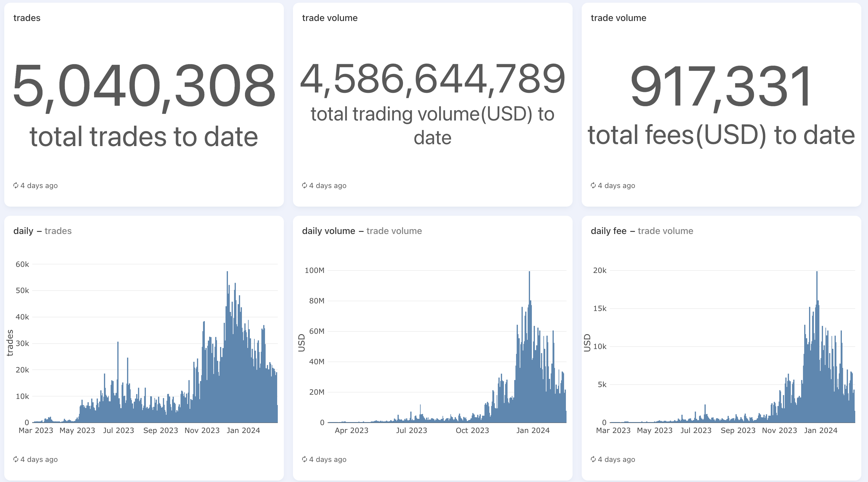Click refresh icon under daily trades chart
Image resolution: width=868 pixels, height=482 pixels.
[15, 459]
